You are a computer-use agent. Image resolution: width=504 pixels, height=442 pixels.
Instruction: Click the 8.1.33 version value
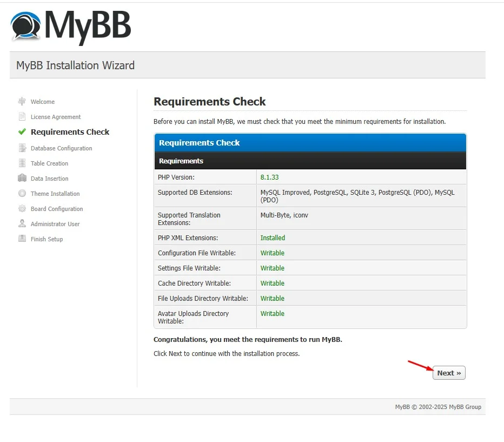click(x=269, y=177)
